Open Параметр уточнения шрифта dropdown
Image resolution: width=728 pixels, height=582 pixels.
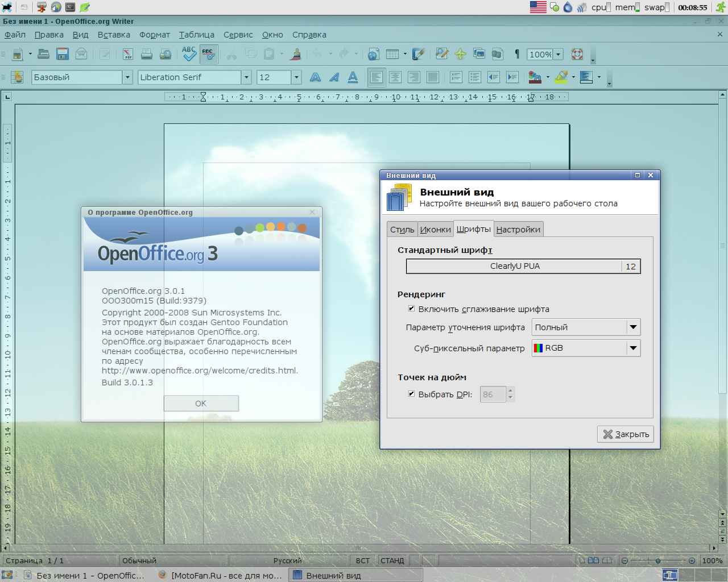[x=586, y=327]
